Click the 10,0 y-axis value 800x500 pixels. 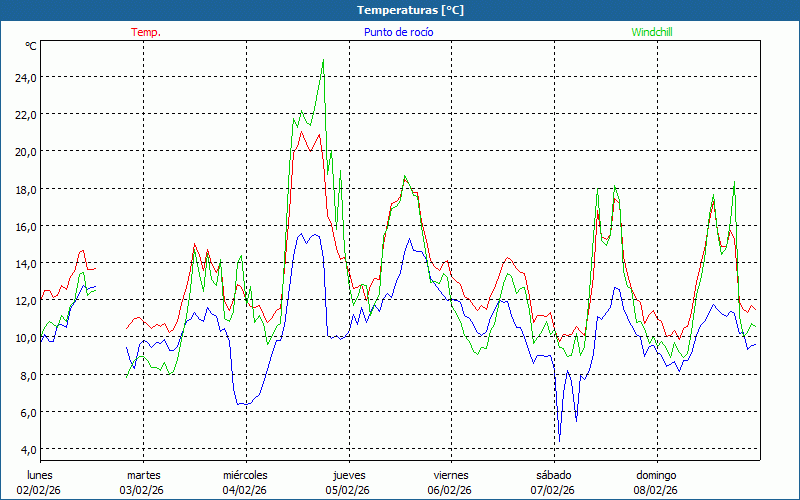tap(24, 338)
